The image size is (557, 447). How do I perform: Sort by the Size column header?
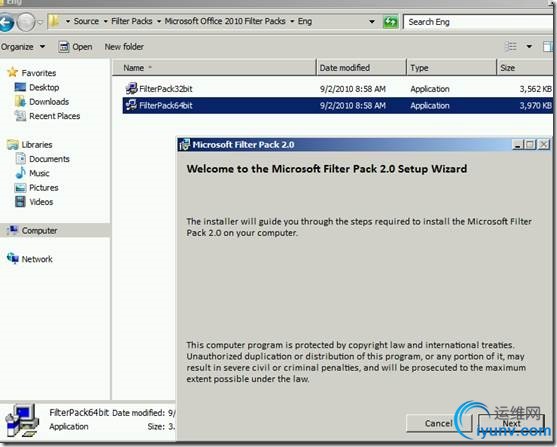[x=525, y=68]
